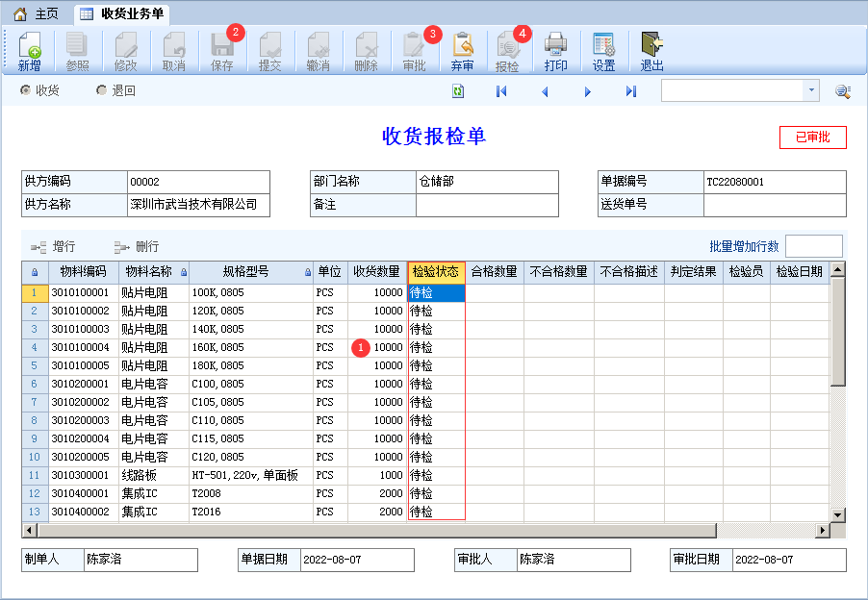
Task: Go to the last record arrow
Action: [631, 91]
